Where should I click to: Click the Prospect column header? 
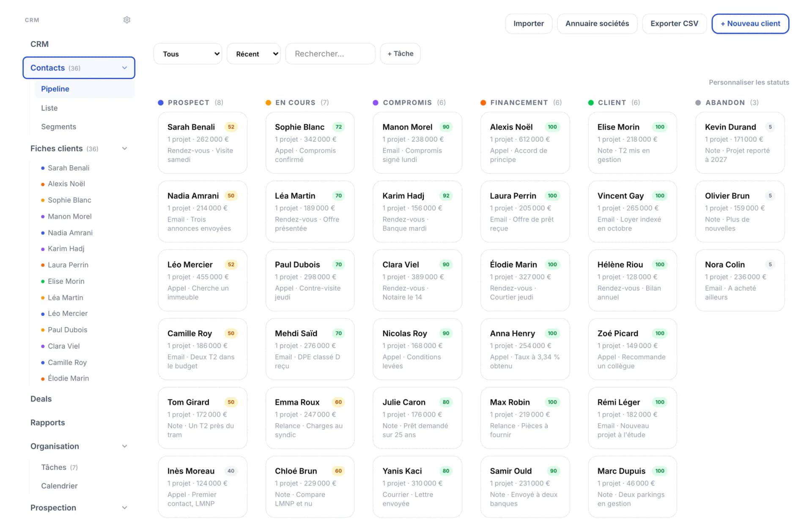click(x=191, y=102)
